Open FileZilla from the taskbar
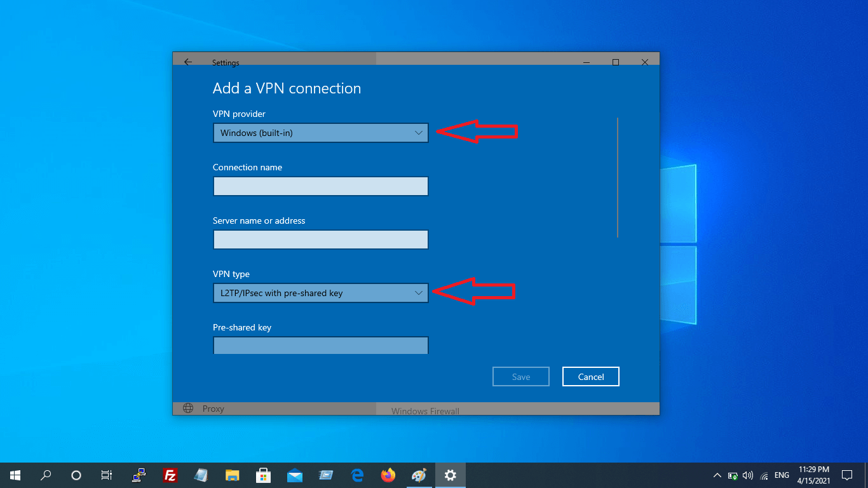The image size is (868, 488). tap(170, 475)
